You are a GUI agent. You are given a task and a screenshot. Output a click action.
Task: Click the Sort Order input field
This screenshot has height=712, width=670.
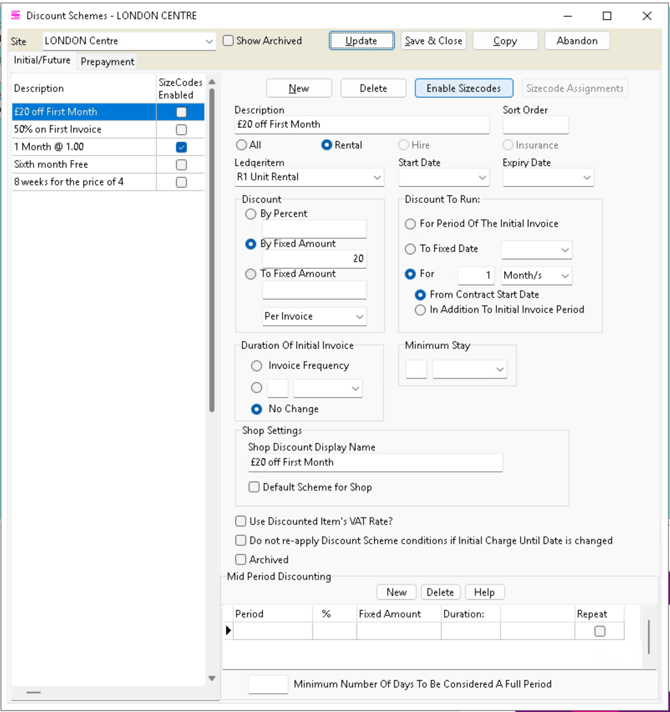coord(536,124)
